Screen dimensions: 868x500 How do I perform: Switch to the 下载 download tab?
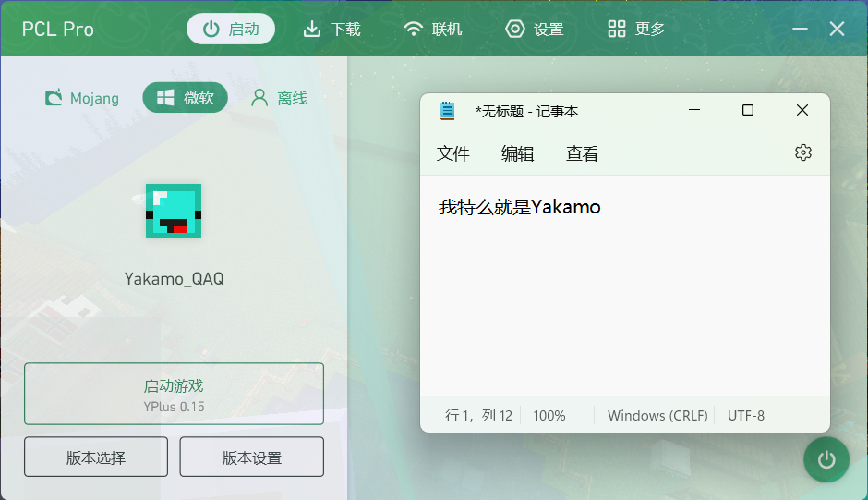[x=332, y=29]
